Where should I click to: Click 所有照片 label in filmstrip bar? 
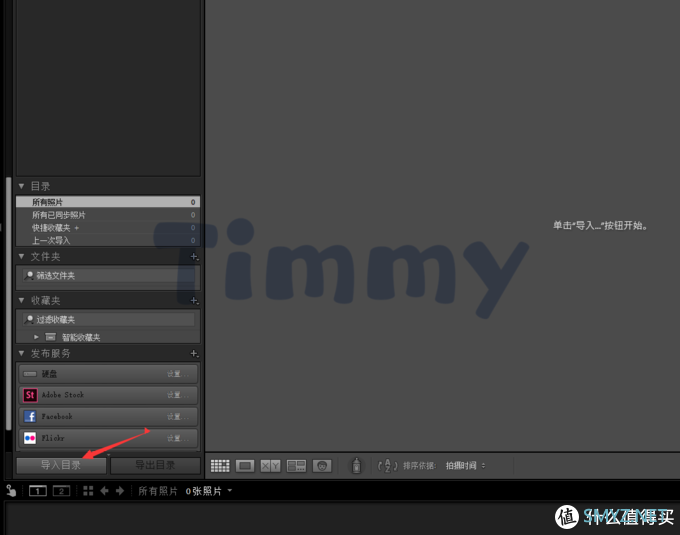pyautogui.click(x=158, y=491)
